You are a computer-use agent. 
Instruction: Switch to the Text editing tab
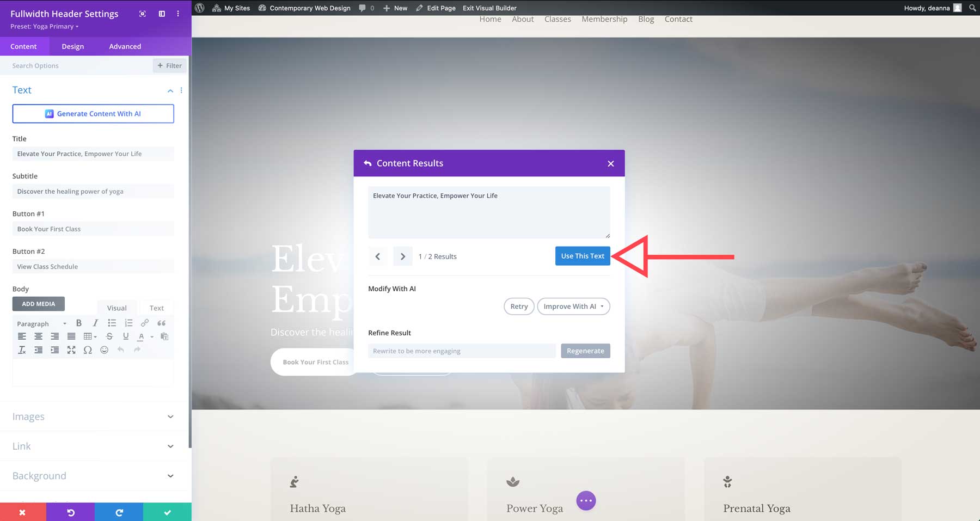pyautogui.click(x=157, y=308)
